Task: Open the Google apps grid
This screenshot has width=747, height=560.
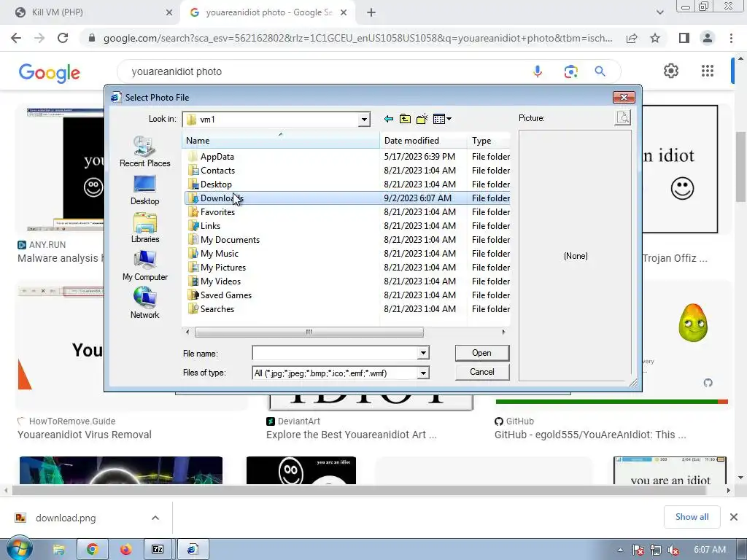Action: point(708,71)
